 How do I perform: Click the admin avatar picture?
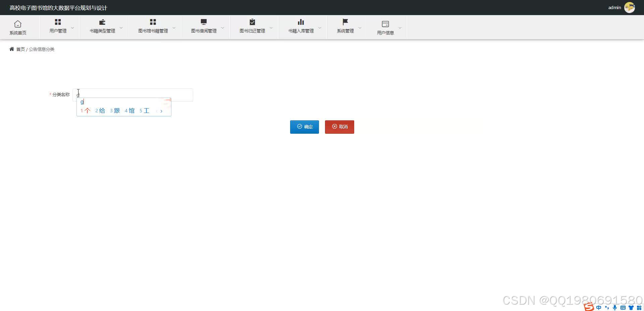(x=630, y=7)
